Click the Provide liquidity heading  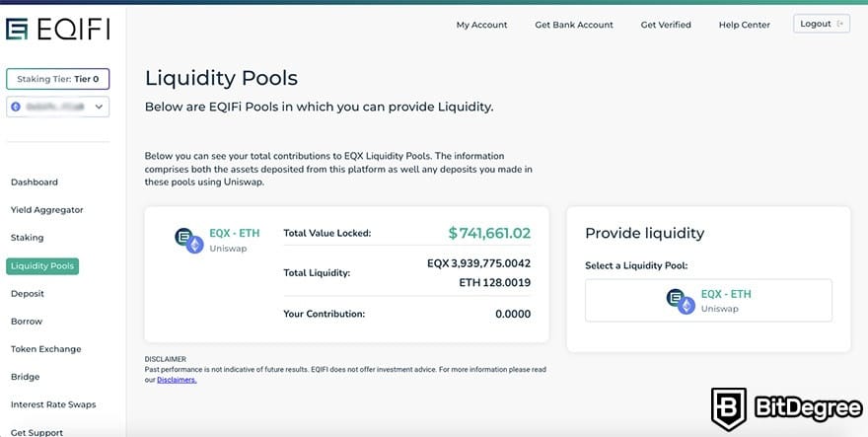click(x=645, y=233)
